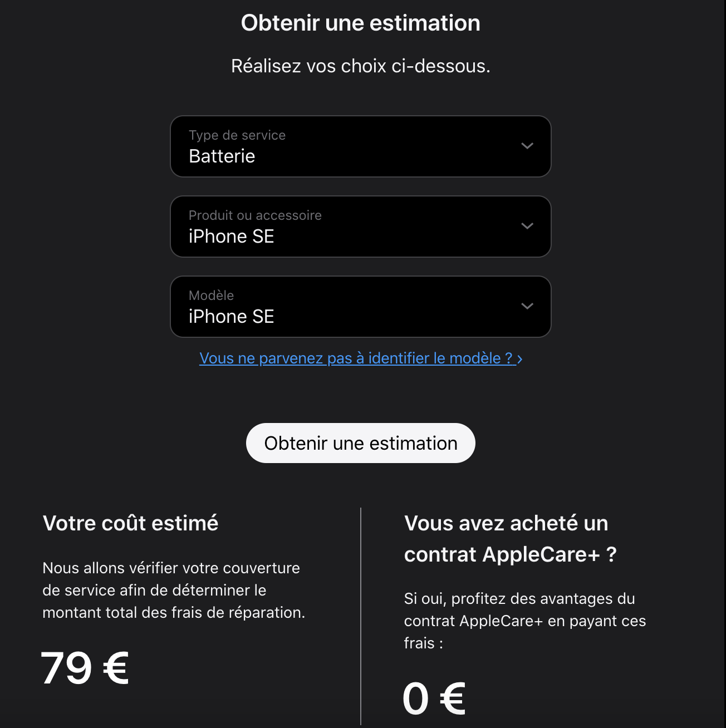Open the Type de service dropdown

(x=360, y=146)
